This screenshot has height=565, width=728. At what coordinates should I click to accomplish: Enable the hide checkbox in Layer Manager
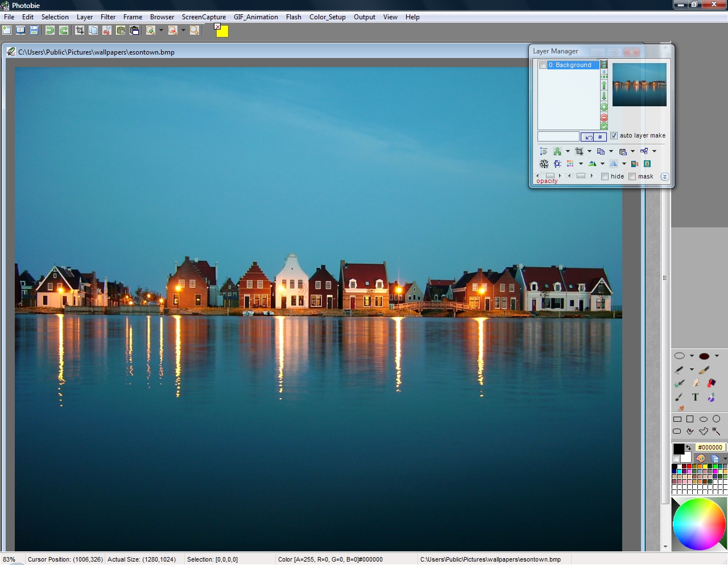click(x=605, y=176)
